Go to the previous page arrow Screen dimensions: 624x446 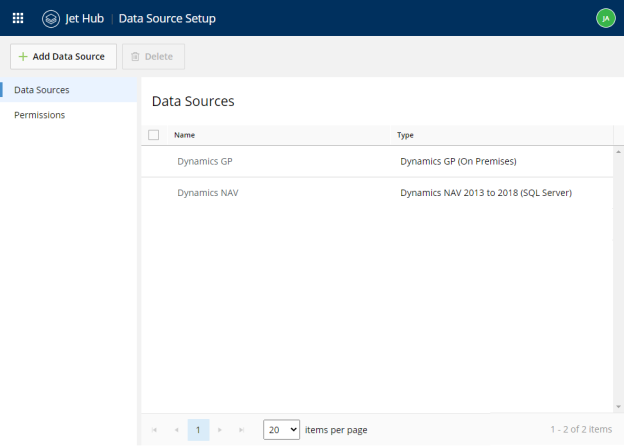pyautogui.click(x=177, y=430)
